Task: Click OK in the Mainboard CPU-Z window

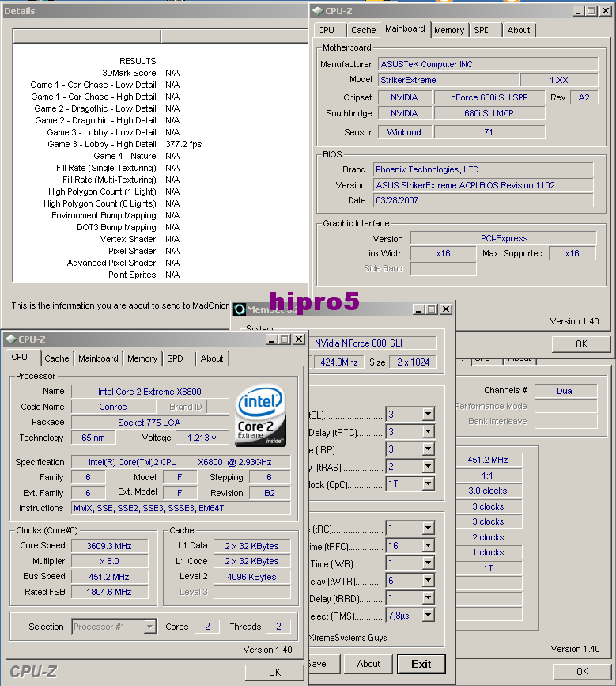Action: 581,344
